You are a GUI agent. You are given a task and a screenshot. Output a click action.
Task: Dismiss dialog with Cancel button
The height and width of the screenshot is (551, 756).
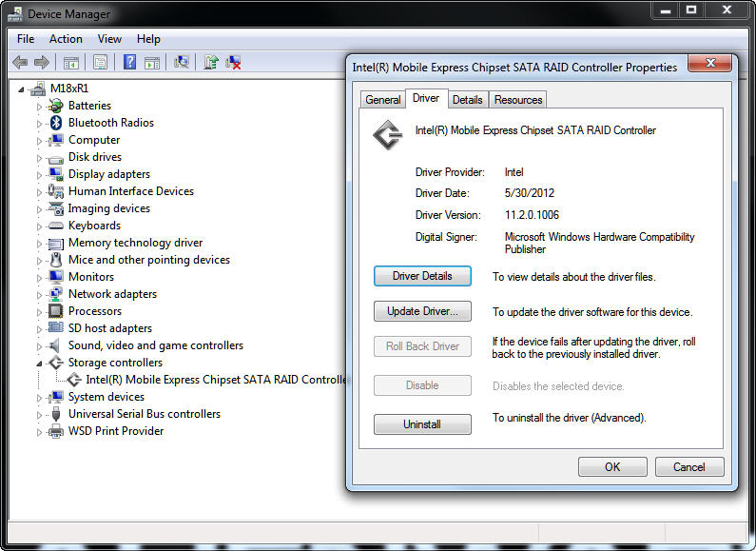689,467
